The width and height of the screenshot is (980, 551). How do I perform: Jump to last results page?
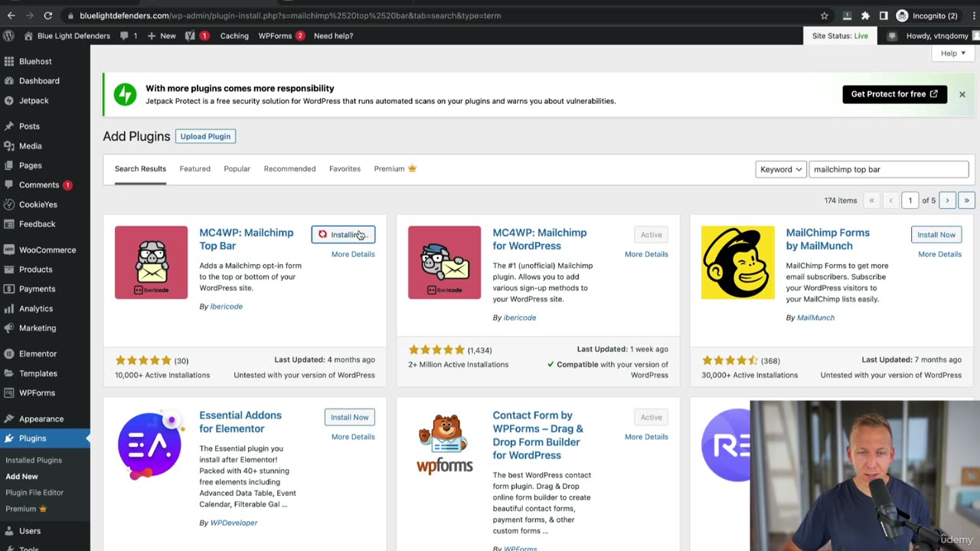[x=966, y=201]
